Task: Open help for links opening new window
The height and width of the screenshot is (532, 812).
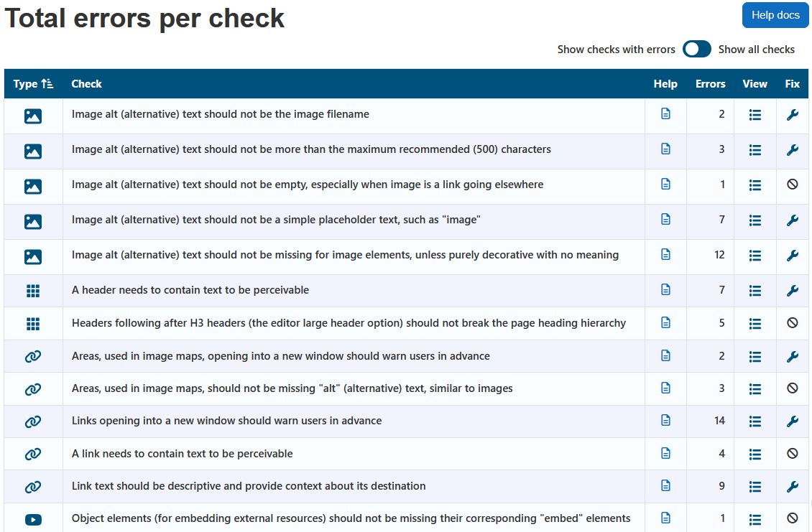Action: (666, 420)
